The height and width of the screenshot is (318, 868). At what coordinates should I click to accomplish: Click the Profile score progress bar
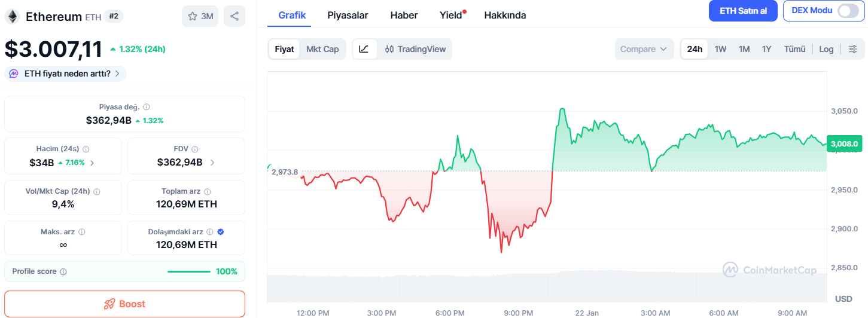click(188, 271)
